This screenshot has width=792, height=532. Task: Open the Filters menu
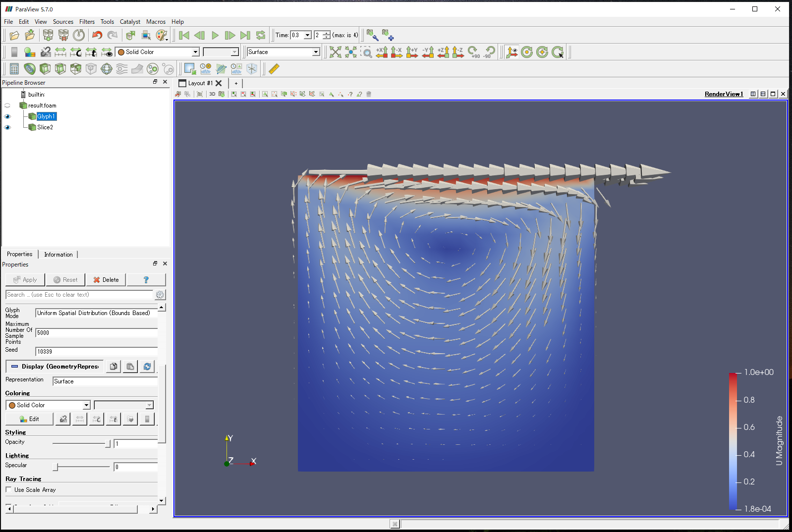click(x=87, y=22)
